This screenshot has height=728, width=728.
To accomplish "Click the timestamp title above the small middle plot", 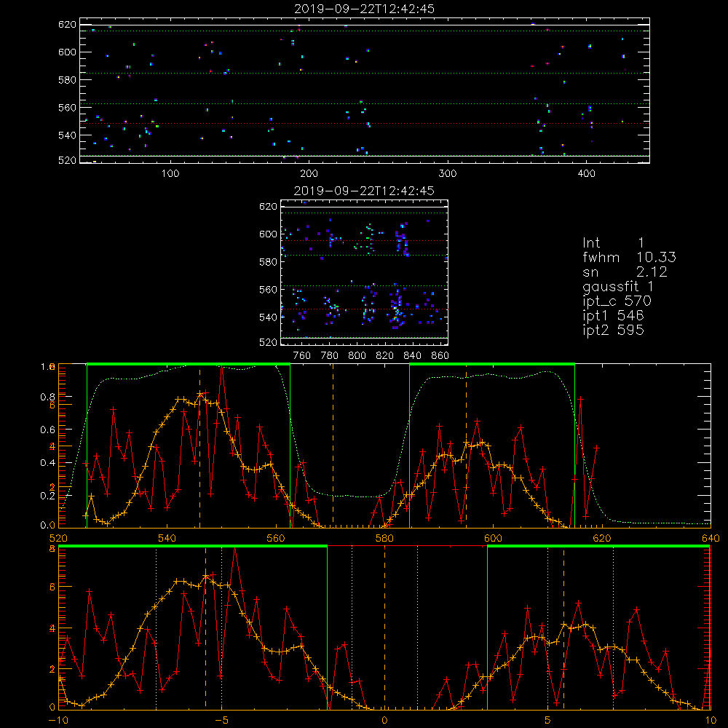I will click(364, 191).
